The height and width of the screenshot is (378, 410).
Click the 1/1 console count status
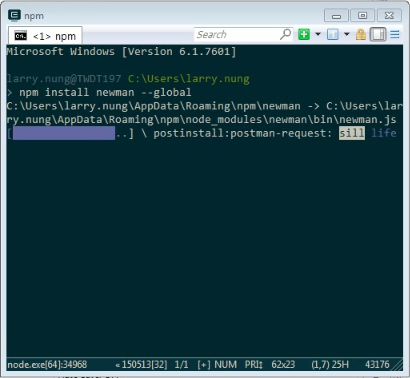181,364
